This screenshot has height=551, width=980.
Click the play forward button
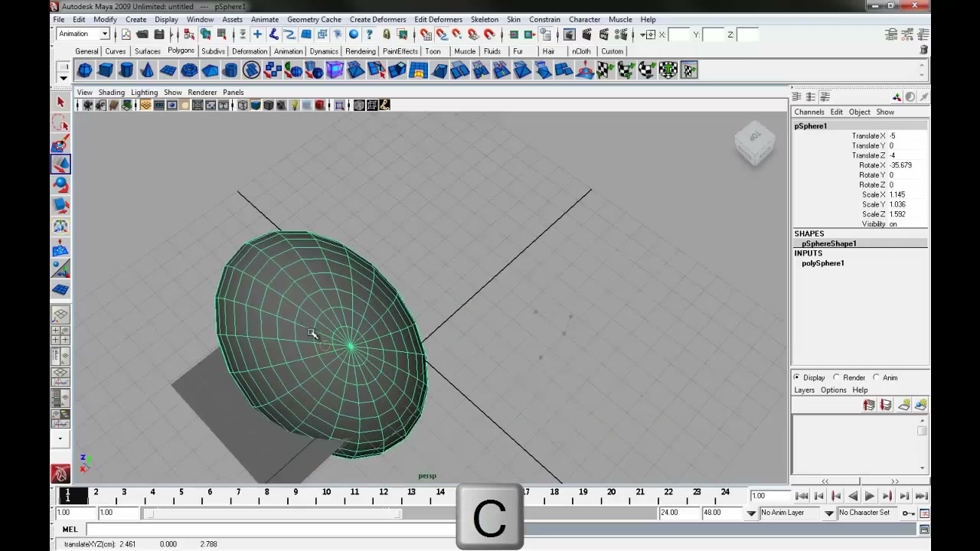pyautogui.click(x=870, y=496)
